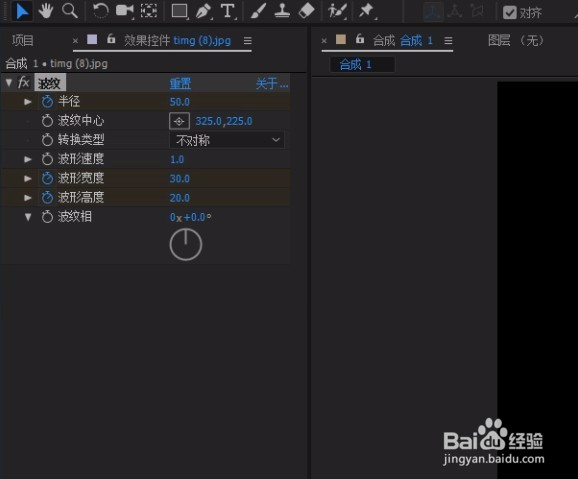578x479 pixels.
Task: Select the Brush tool
Action: click(258, 11)
